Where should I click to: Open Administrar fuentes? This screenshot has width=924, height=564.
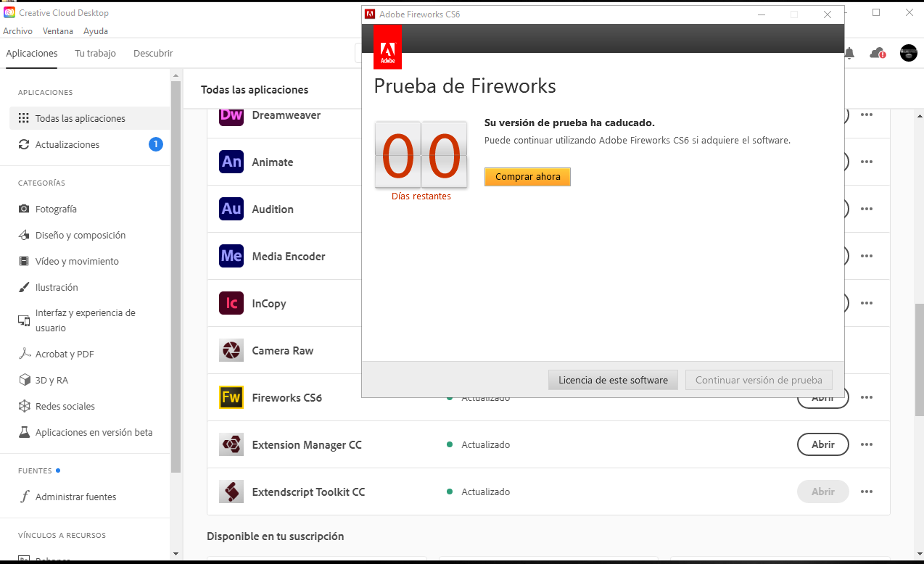(x=67, y=497)
